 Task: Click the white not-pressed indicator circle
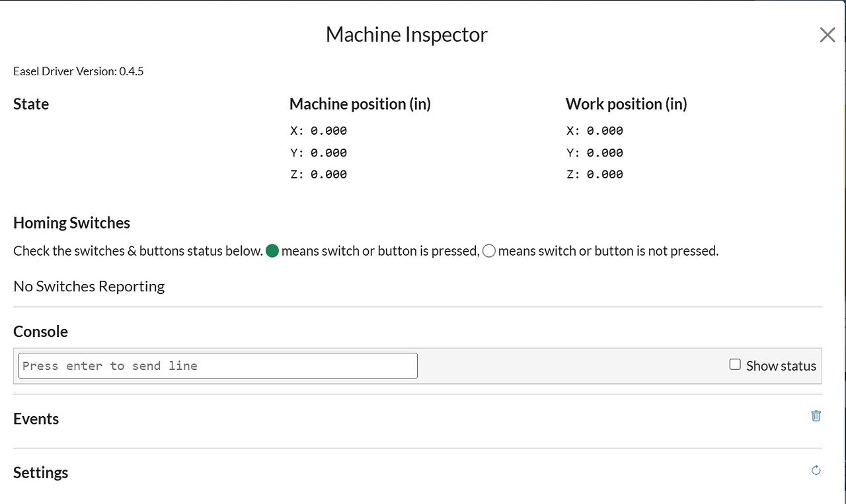[488, 251]
